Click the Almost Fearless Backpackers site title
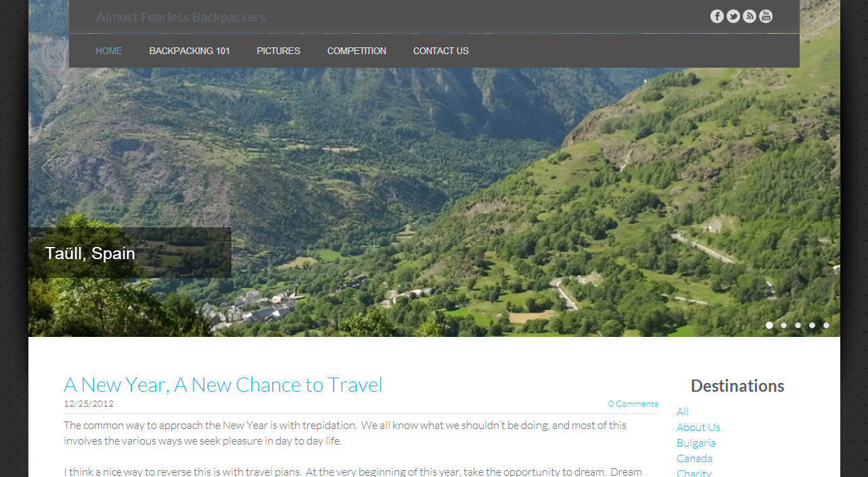868x477 pixels. [x=181, y=17]
